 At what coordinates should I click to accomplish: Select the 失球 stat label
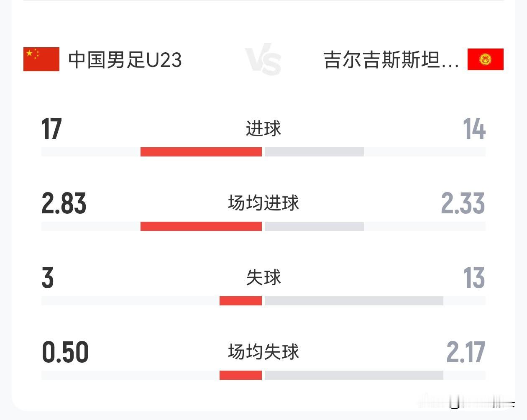tap(263, 277)
